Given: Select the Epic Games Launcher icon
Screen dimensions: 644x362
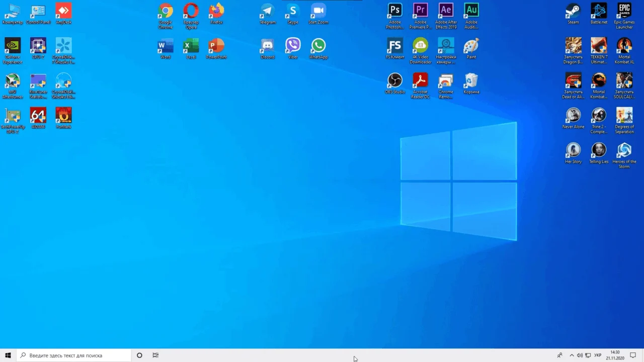Looking at the screenshot, I should click(624, 16).
